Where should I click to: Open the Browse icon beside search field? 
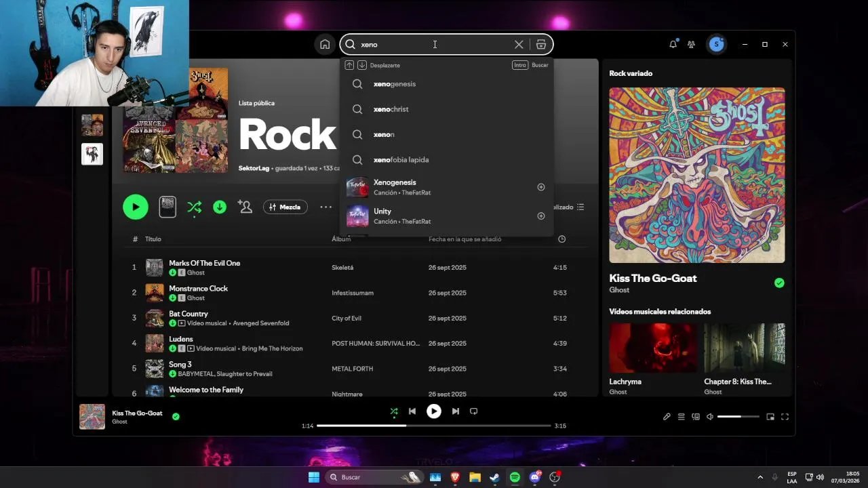tap(541, 44)
